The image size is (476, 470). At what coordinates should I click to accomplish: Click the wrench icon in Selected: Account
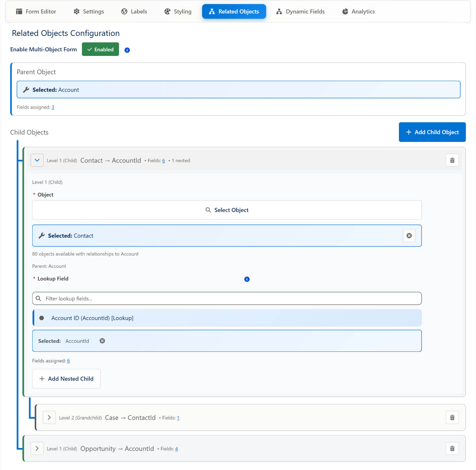pos(26,89)
